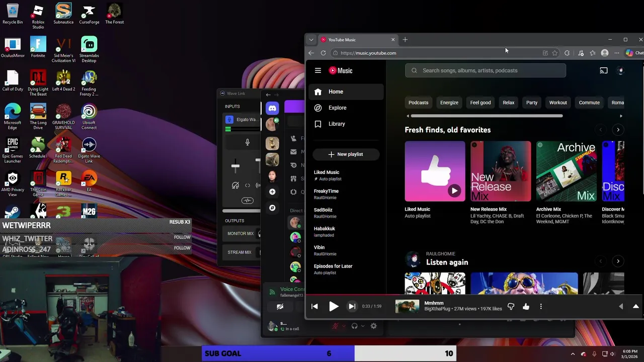Toggle Discord headphone deafen
The image size is (644, 362).
click(x=354, y=326)
